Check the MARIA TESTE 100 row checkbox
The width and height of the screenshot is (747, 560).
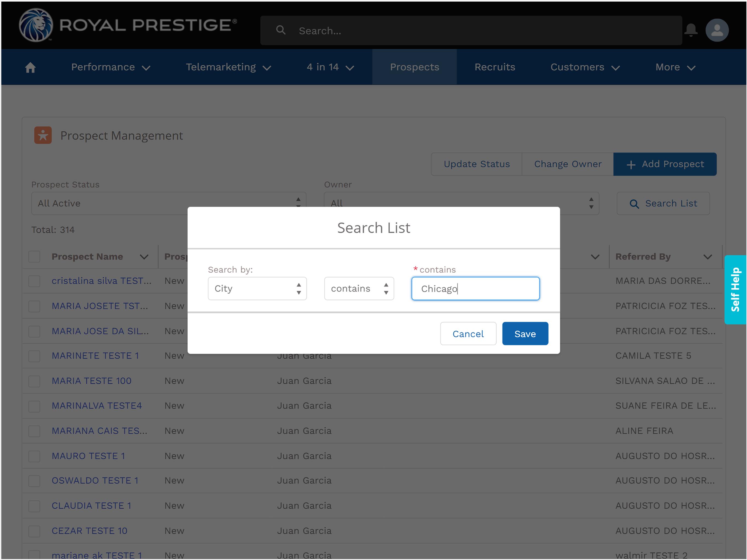34,381
